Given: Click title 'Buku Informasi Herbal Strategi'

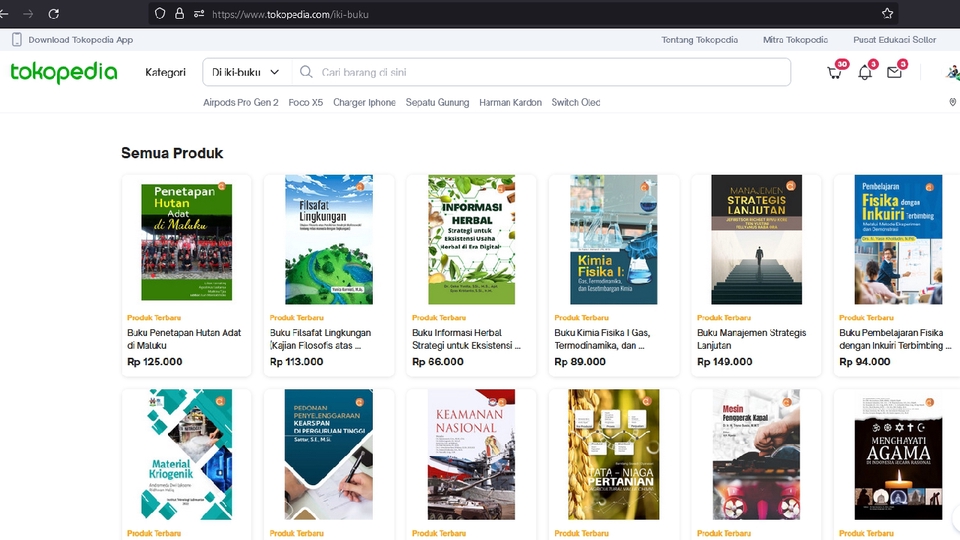Looking at the screenshot, I should [x=466, y=339].
